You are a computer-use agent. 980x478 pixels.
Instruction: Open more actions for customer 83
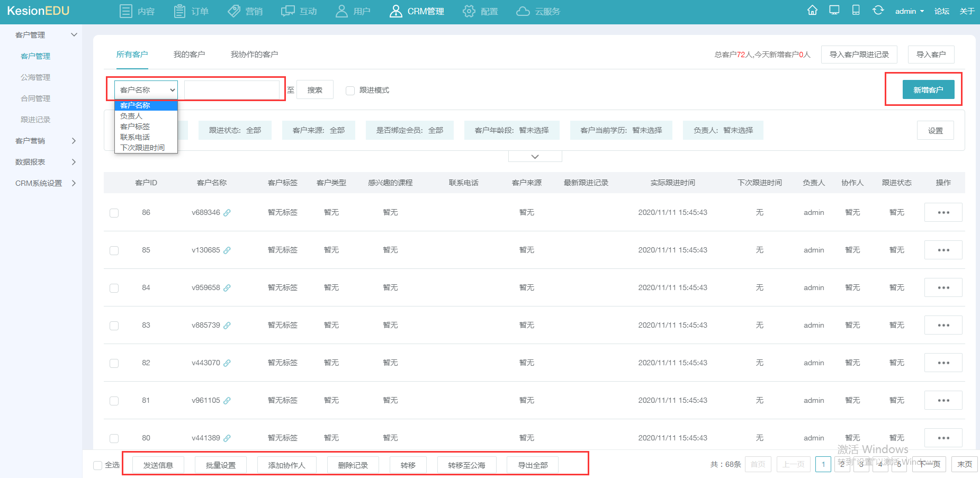coord(943,325)
